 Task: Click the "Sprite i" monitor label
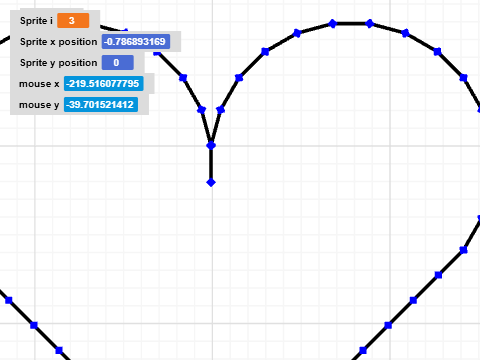(x=36, y=21)
